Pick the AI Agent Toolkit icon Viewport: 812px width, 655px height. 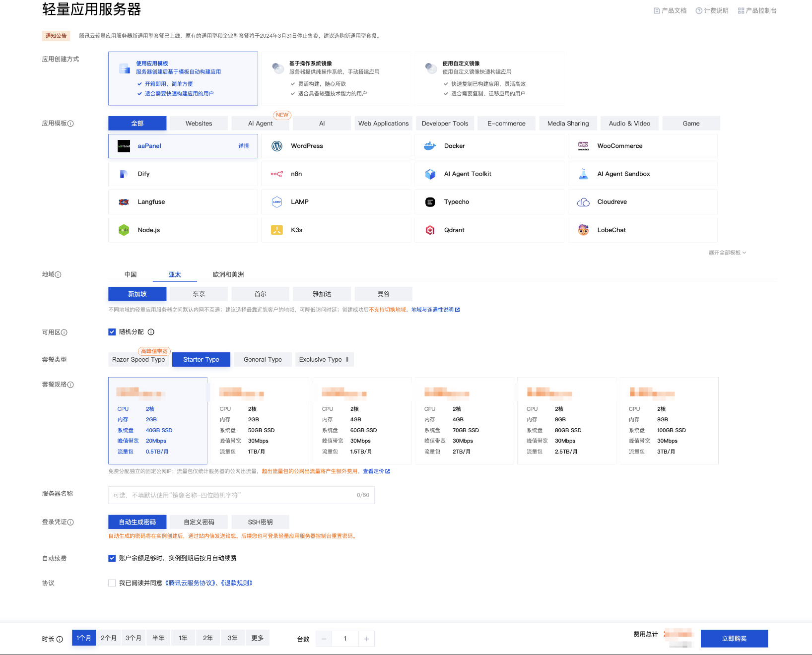pos(430,174)
